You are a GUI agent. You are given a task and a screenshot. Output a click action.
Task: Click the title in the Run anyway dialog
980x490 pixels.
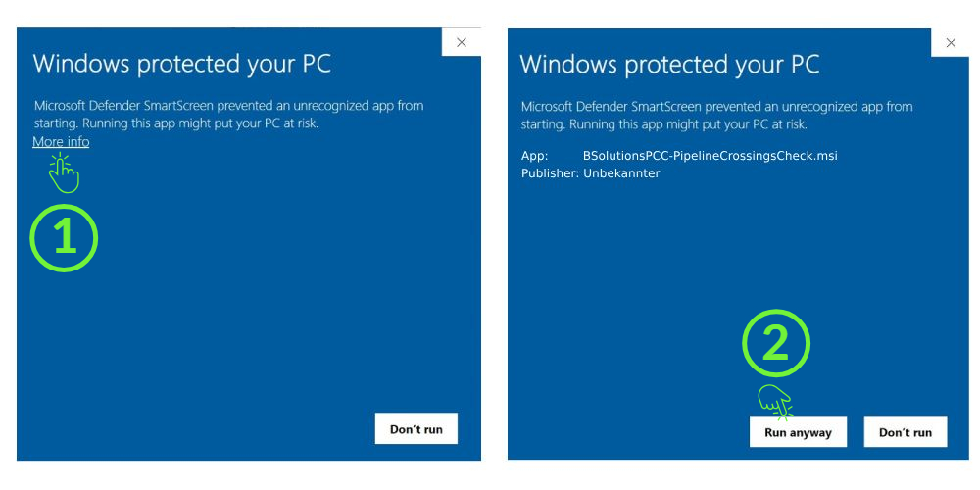pyautogui.click(x=669, y=65)
